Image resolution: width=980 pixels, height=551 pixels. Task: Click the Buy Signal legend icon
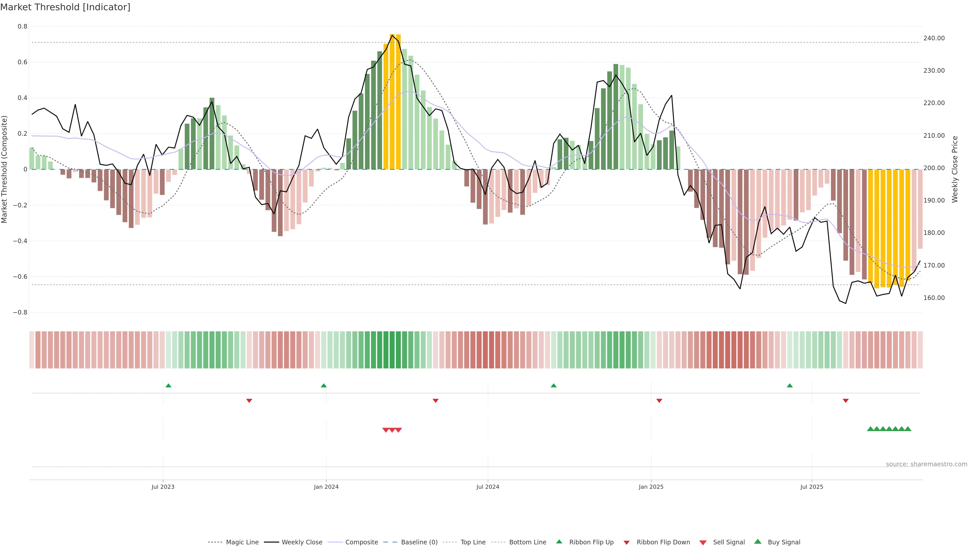coord(757,542)
